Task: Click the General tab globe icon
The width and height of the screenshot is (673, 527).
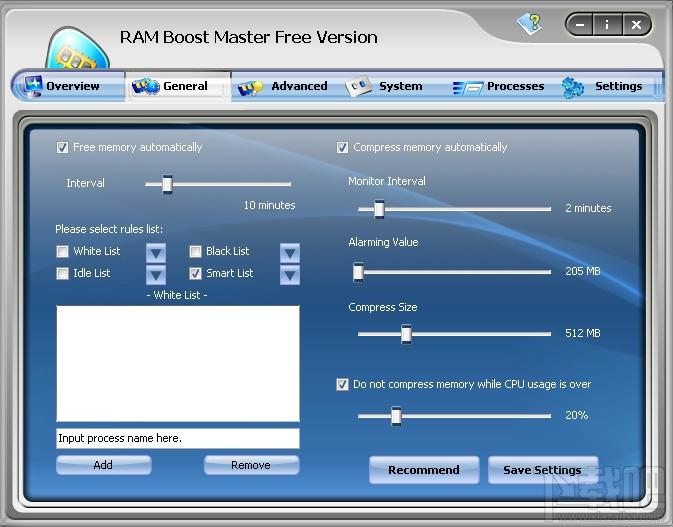Action: (146, 86)
